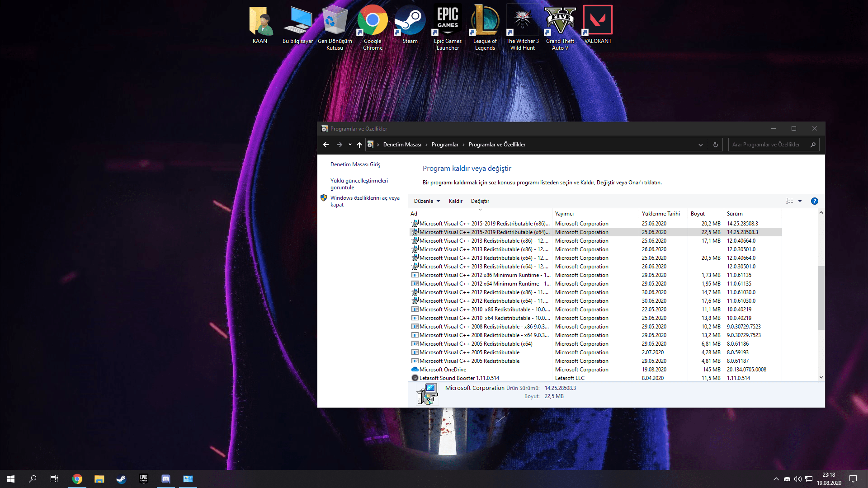Open help via blue question mark icon

[814, 201]
